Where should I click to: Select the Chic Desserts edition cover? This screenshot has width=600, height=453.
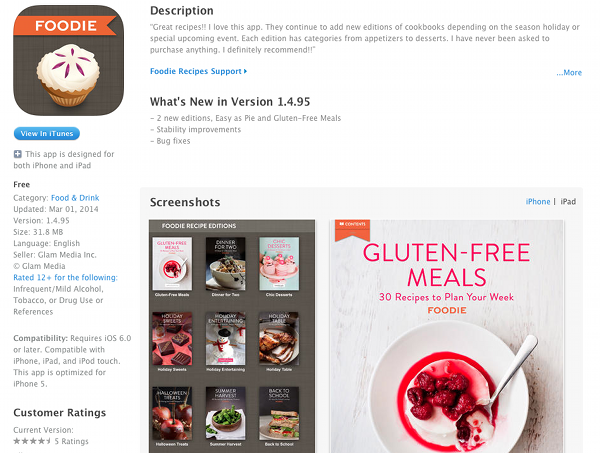tap(279, 264)
